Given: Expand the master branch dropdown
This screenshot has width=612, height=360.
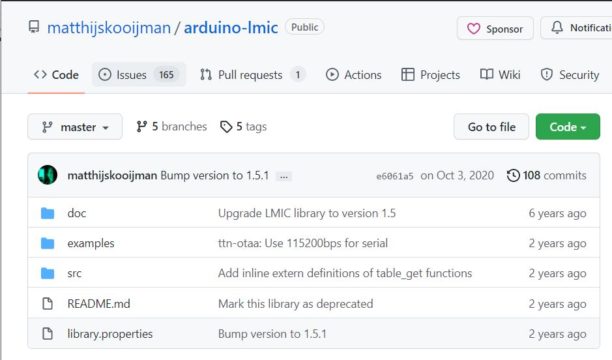Looking at the screenshot, I should pyautogui.click(x=75, y=127).
